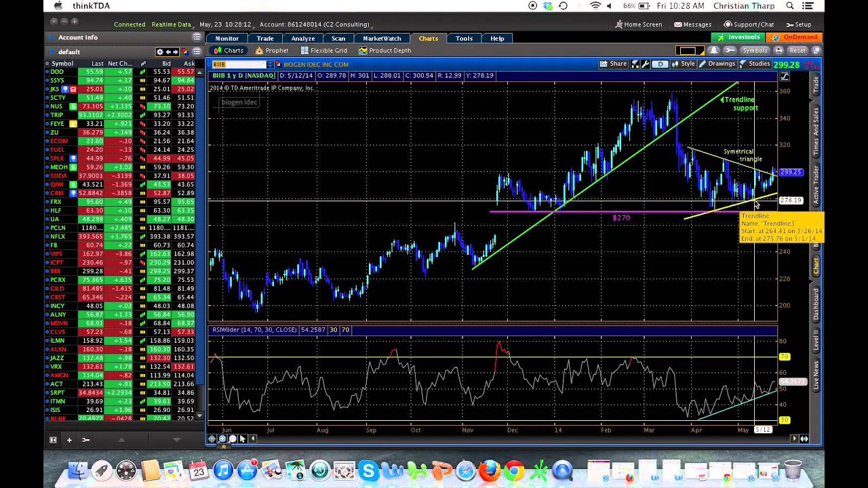Open the Live News sidebar tab
The height and width of the screenshot is (488, 868).
pos(816,375)
